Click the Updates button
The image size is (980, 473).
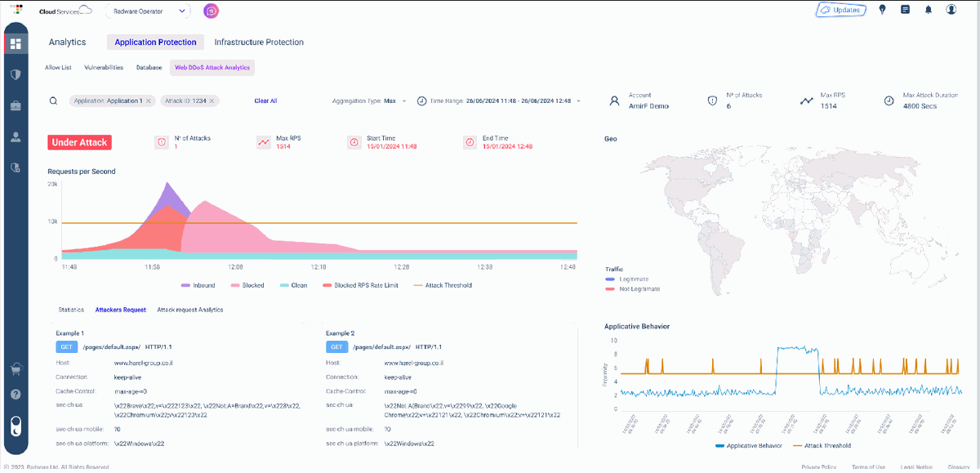tap(840, 10)
